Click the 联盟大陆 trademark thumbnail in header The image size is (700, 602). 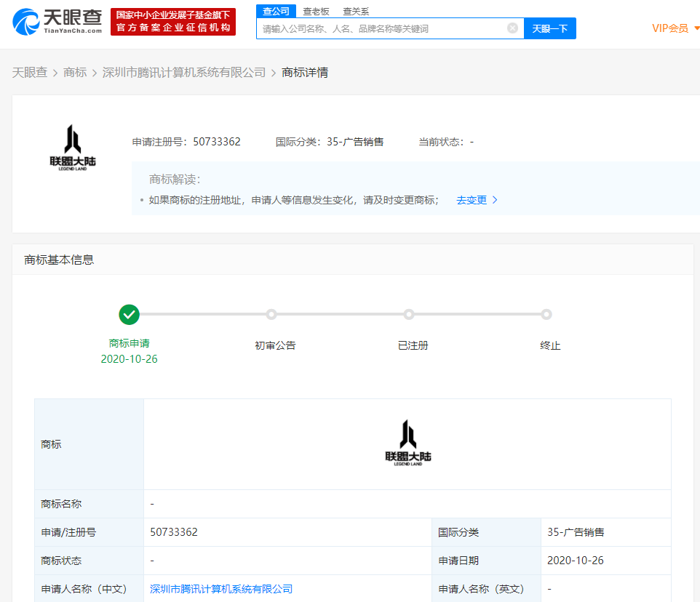[73, 148]
